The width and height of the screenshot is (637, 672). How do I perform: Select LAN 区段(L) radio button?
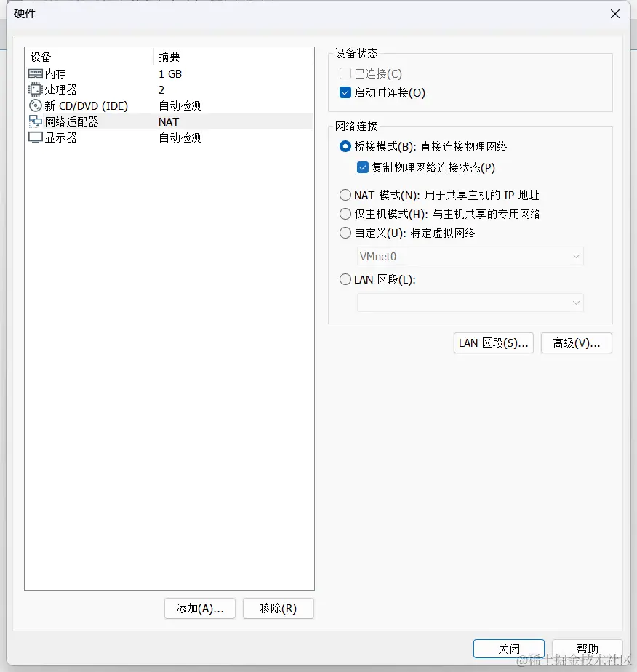click(x=345, y=280)
